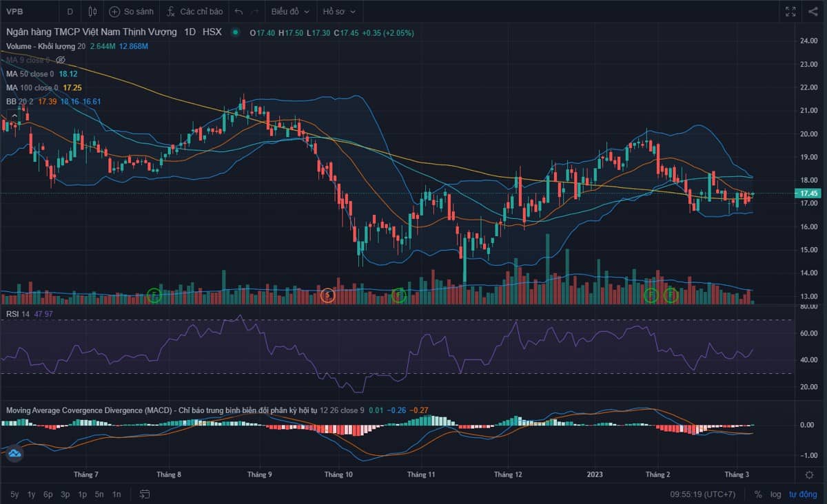Image resolution: width=827 pixels, height=504 pixels.
Task: Select the RSI 14 indicator legend
Action: 17,314
